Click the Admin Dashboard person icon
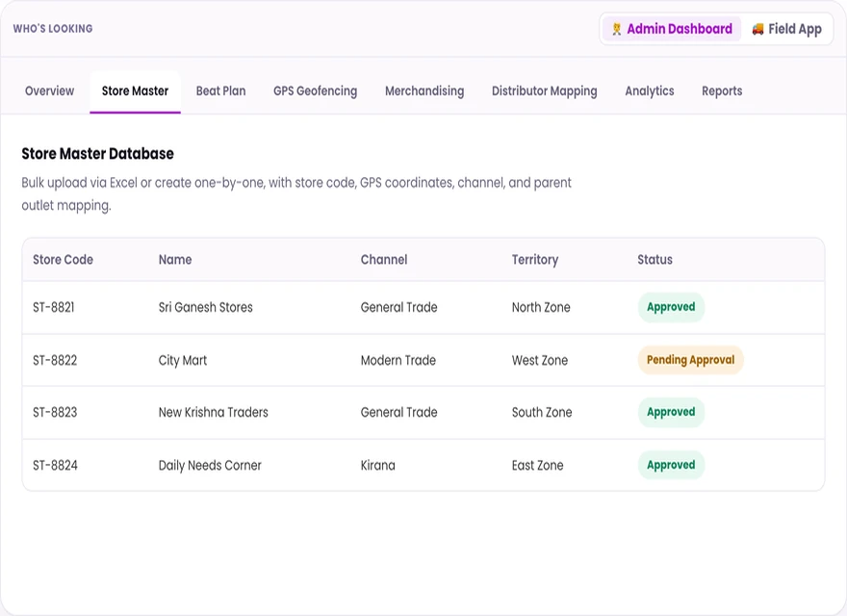This screenshot has height=616, width=847. point(616,29)
